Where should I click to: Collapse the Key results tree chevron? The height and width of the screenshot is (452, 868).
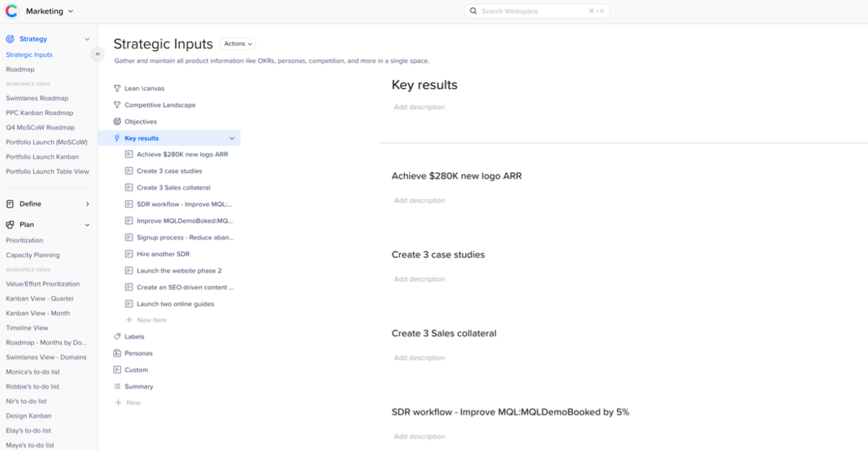[232, 138]
